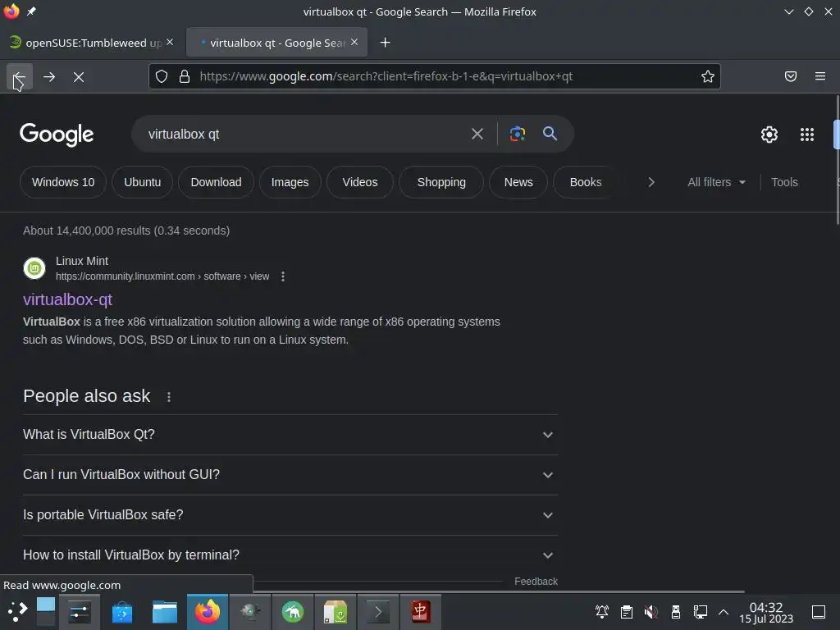Go back to the previous page

20,77
